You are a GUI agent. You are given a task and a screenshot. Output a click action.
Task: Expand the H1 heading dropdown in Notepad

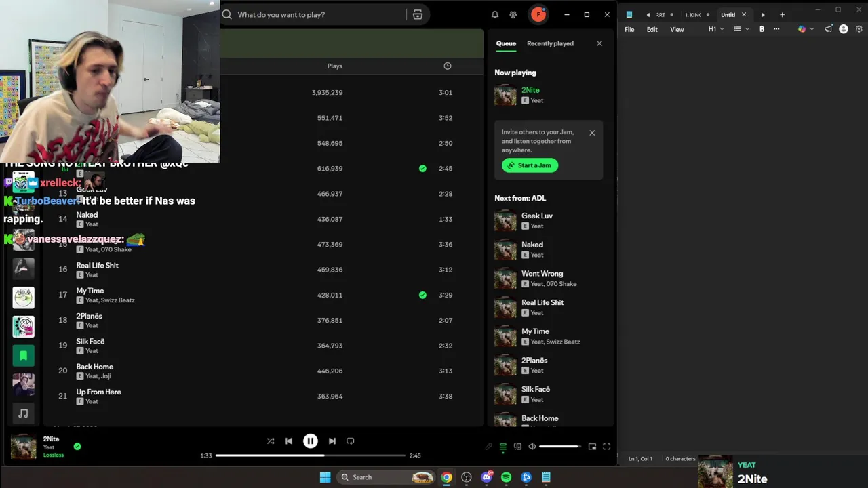pyautogui.click(x=716, y=29)
